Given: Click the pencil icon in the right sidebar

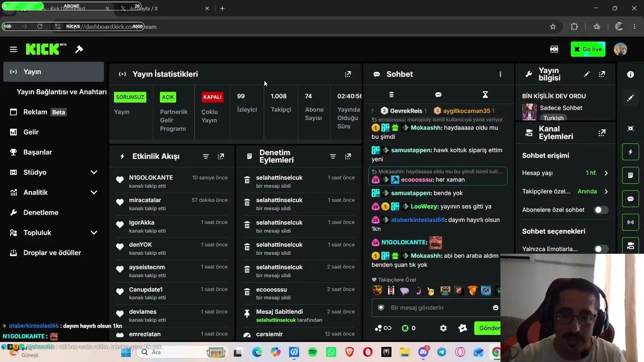Looking at the screenshot, I should [630, 98].
